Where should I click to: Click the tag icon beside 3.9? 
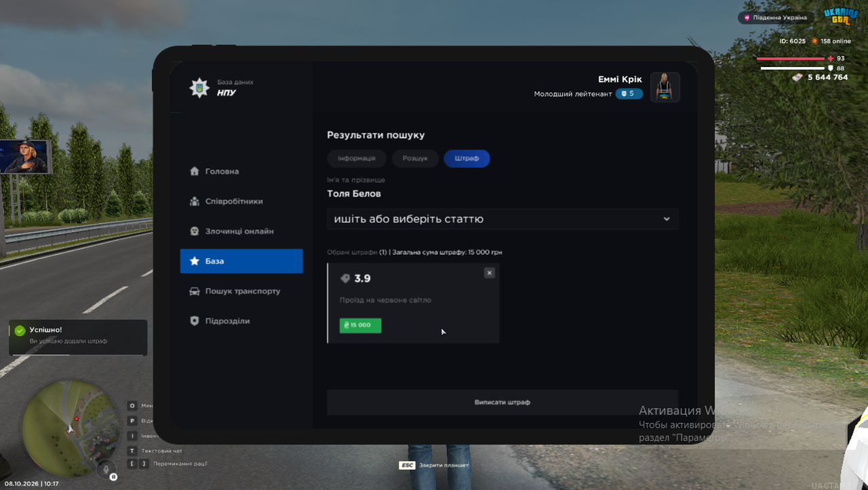[x=345, y=279]
